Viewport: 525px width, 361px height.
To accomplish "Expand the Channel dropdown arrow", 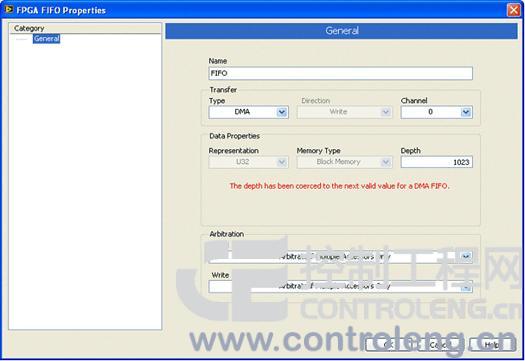I will pyautogui.click(x=466, y=112).
